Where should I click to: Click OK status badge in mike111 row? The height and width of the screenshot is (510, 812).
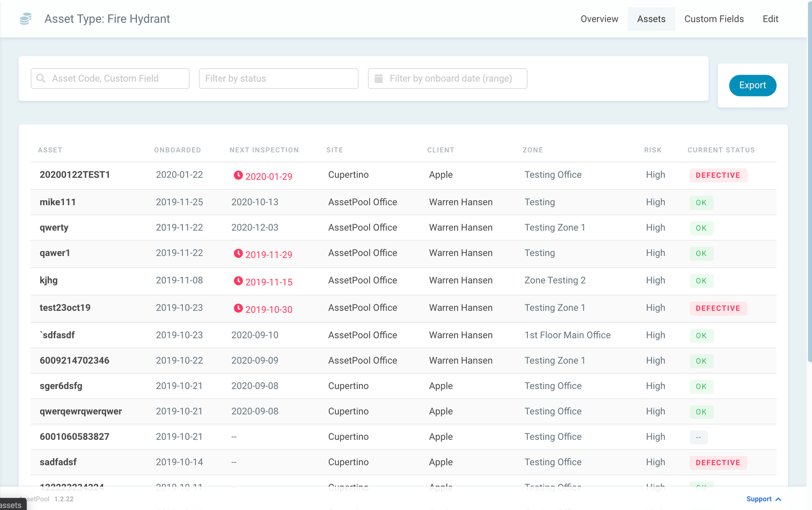701,203
